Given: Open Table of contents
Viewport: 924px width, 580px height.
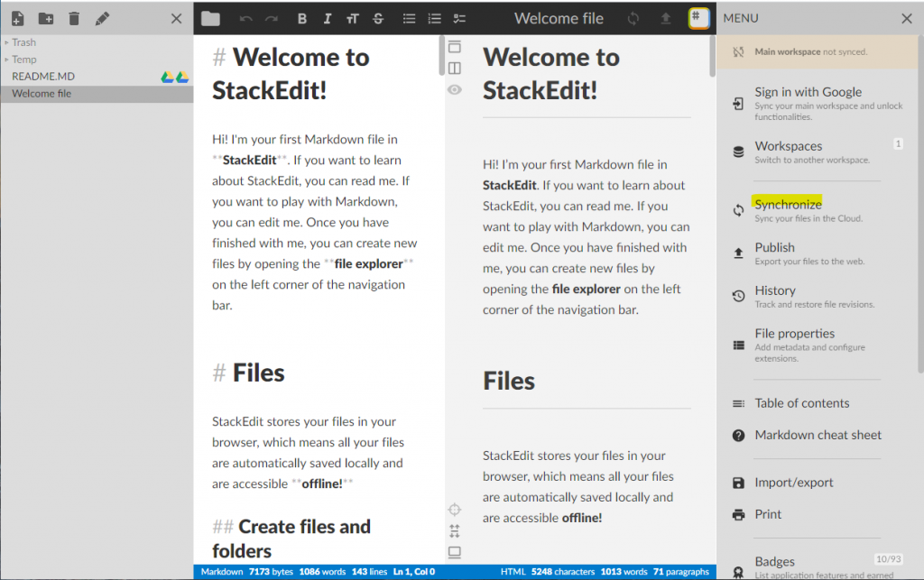Looking at the screenshot, I should [818, 403].
